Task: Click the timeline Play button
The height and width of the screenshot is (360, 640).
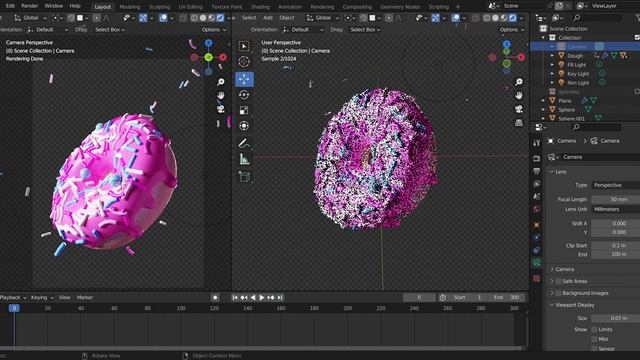Action: point(262,298)
